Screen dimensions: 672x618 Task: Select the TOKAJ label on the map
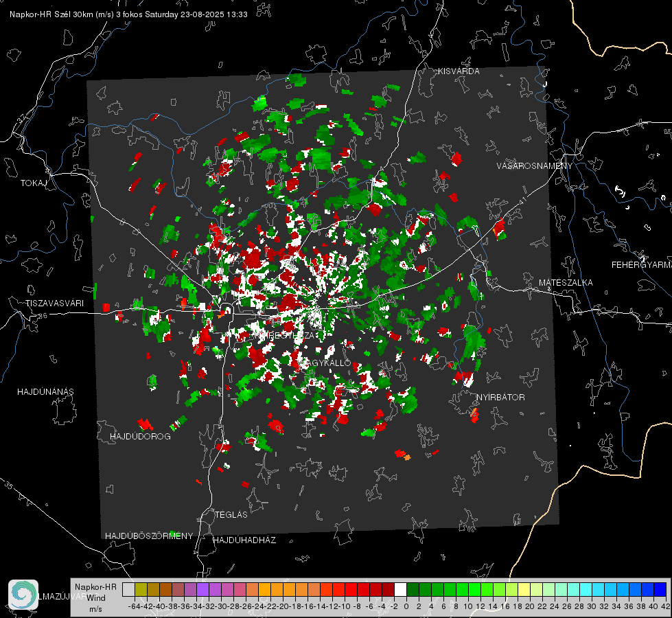point(34,183)
